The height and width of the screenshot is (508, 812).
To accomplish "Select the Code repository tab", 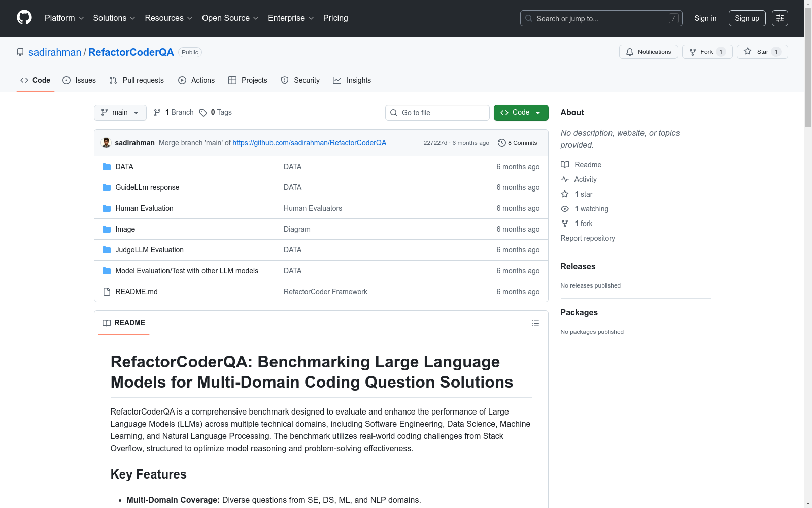I will tap(36, 80).
